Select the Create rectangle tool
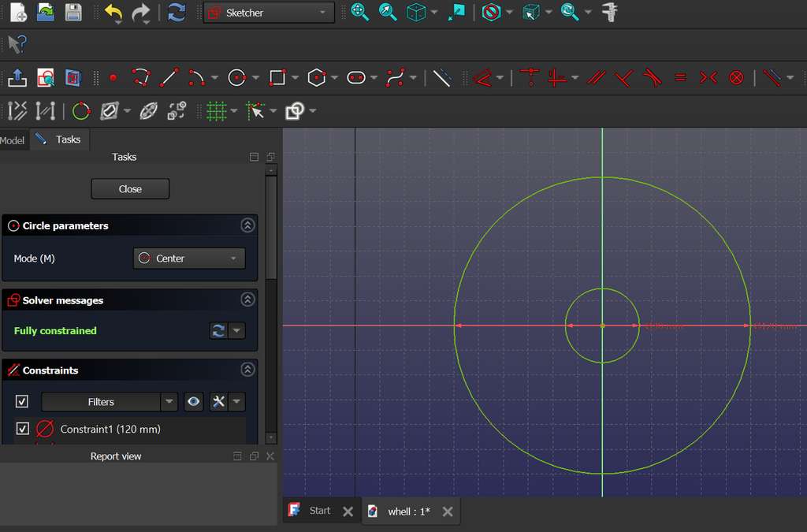The width and height of the screenshot is (807, 532). coord(277,77)
